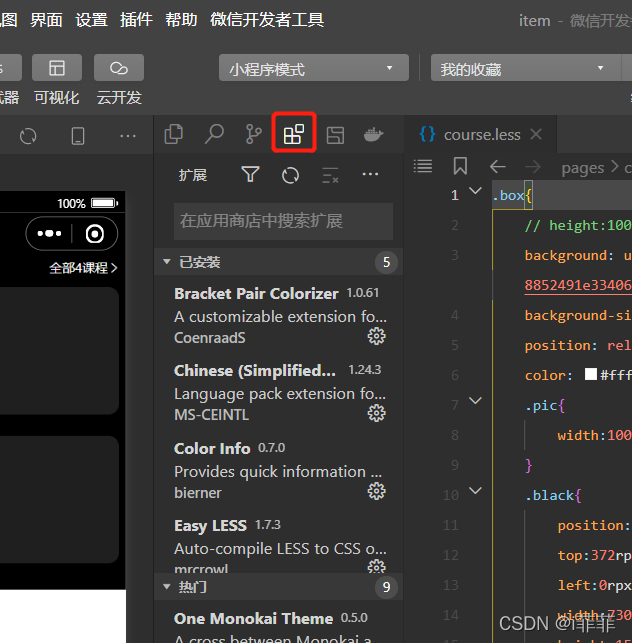The image size is (632, 643).
Task: Click the cloud development button
Action: point(119,68)
